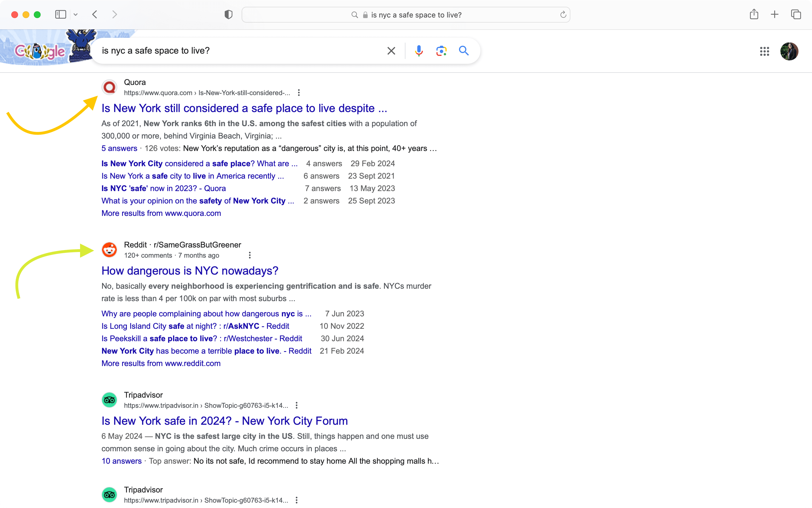Screen dimensions: 812x508
Task: Open the privacy report shield icon
Action: 228,14
